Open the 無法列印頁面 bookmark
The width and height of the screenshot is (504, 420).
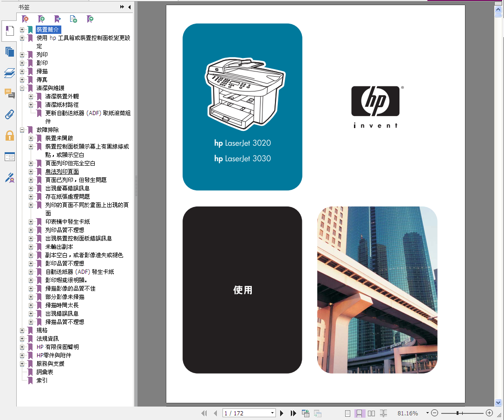[62, 171]
